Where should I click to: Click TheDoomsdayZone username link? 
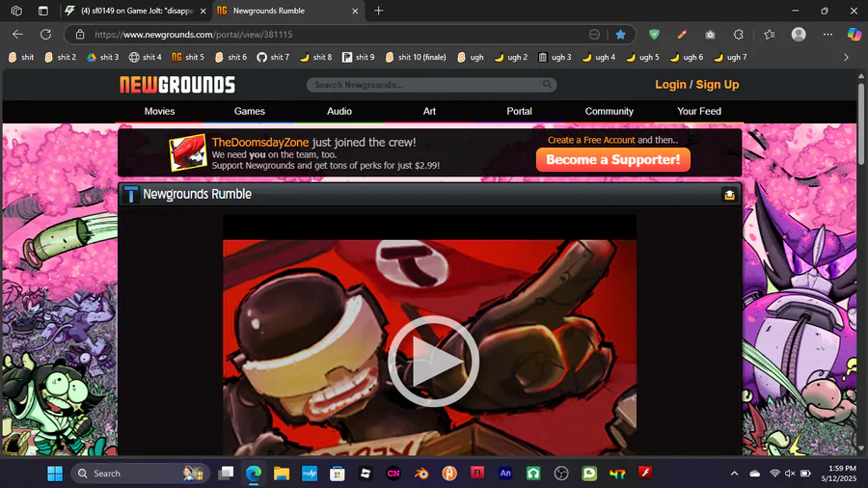[260, 142]
